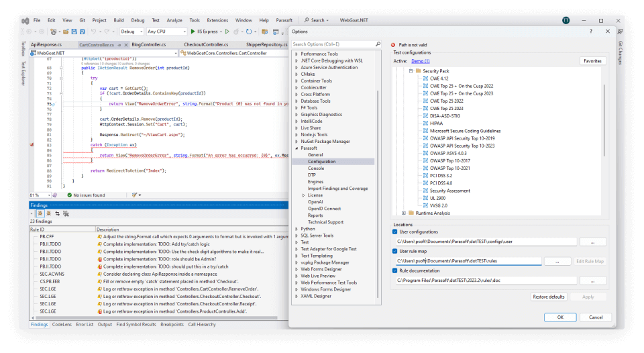644x353 pixels.
Task: Click the search magnifier in Options
Action: coord(378,44)
